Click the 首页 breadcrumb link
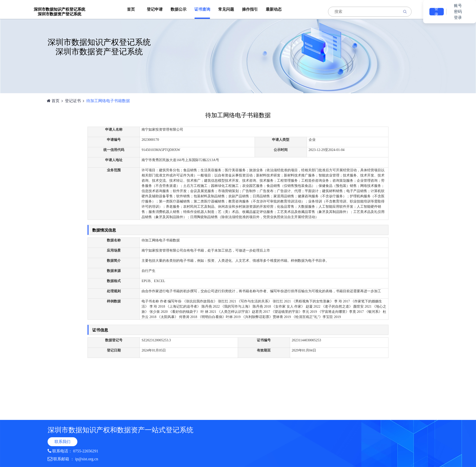Screen dimensions: 476x467 tap(56, 101)
